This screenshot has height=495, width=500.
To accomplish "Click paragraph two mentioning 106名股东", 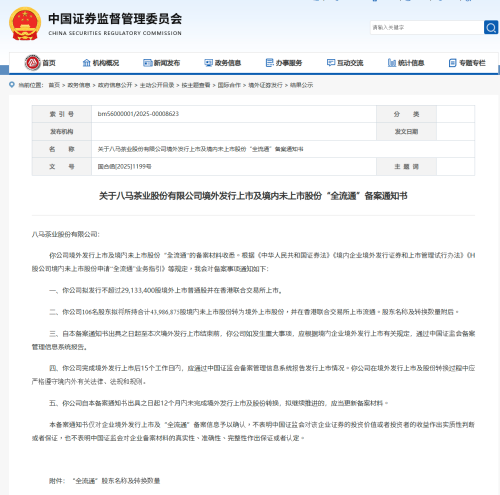I will point(254,312).
